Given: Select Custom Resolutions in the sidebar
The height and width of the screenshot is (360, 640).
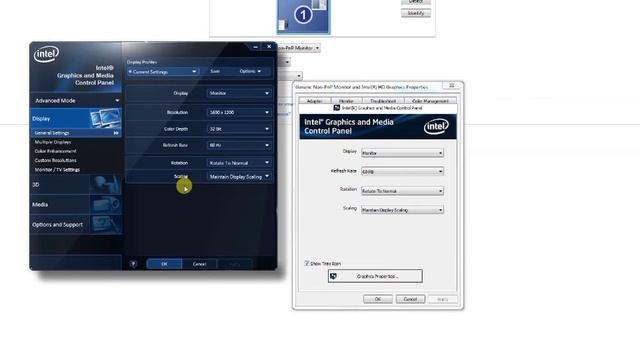Looking at the screenshot, I should click(56, 160).
